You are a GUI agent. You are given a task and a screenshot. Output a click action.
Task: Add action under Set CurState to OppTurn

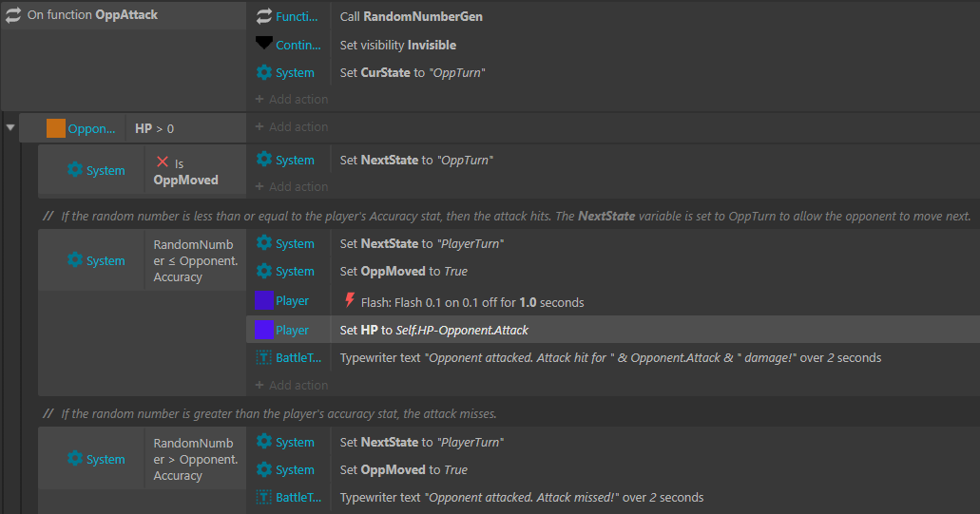point(291,100)
